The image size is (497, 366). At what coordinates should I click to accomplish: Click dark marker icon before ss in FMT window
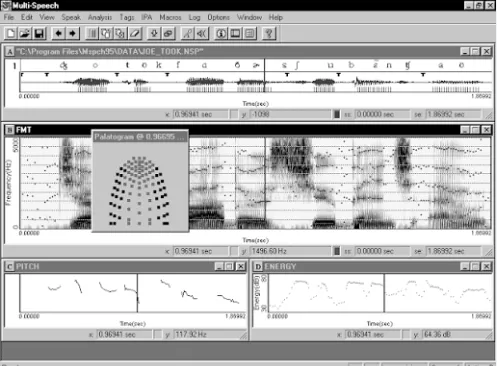coord(337,251)
